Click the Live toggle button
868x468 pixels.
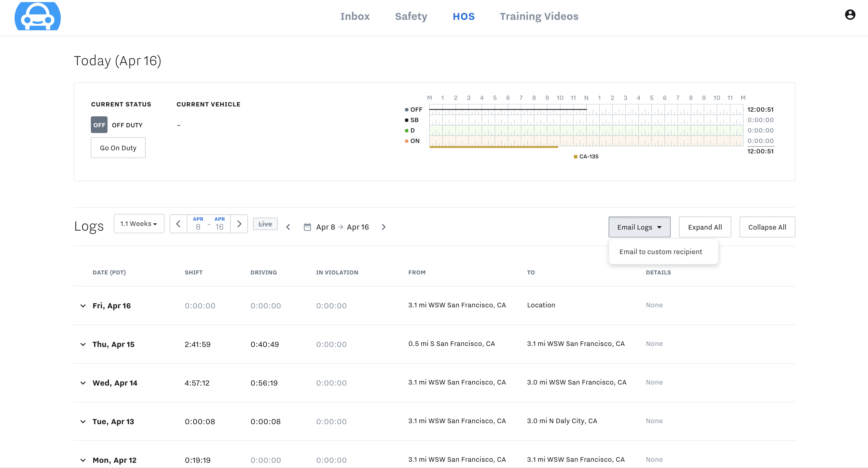tap(265, 223)
